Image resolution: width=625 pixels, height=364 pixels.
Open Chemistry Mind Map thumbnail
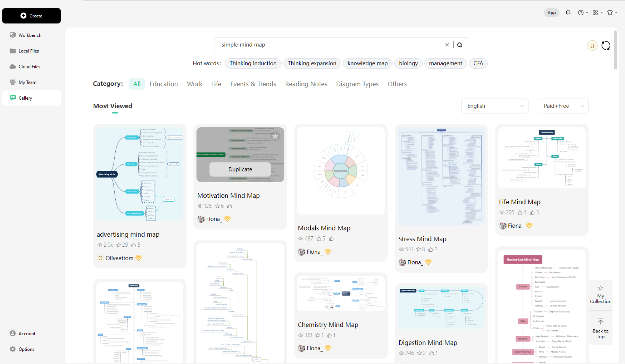[x=341, y=294]
